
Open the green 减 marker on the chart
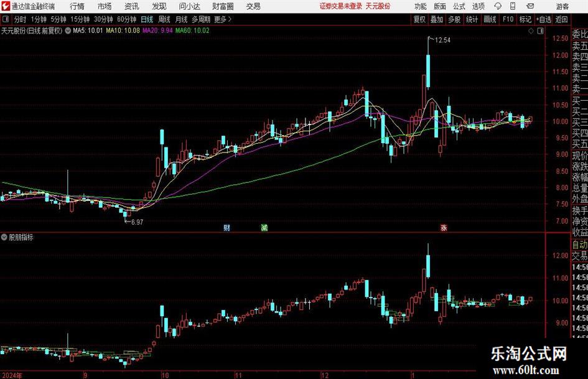pyautogui.click(x=264, y=227)
